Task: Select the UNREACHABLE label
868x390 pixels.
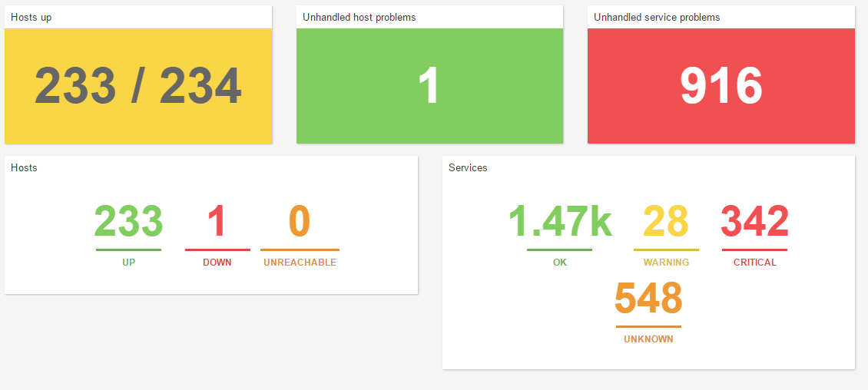Action: click(300, 263)
